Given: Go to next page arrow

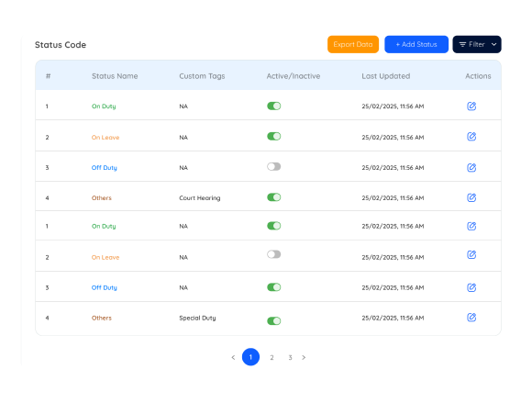Looking at the screenshot, I should pos(304,357).
